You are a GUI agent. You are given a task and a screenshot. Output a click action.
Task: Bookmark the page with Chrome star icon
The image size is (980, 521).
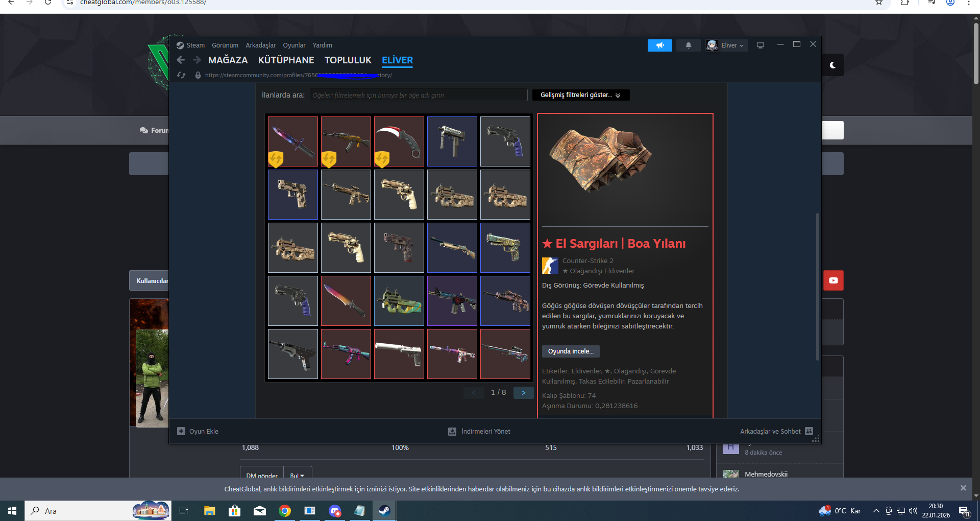(879, 3)
